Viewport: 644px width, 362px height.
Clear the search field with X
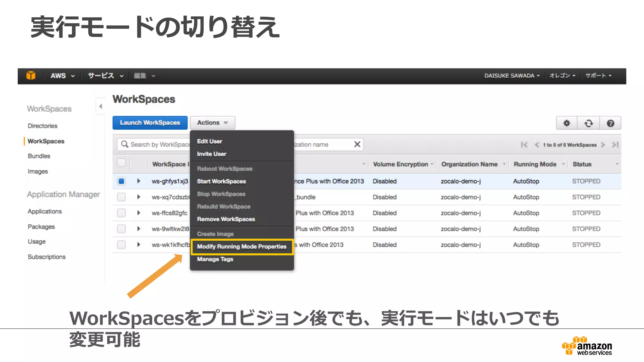357,144
